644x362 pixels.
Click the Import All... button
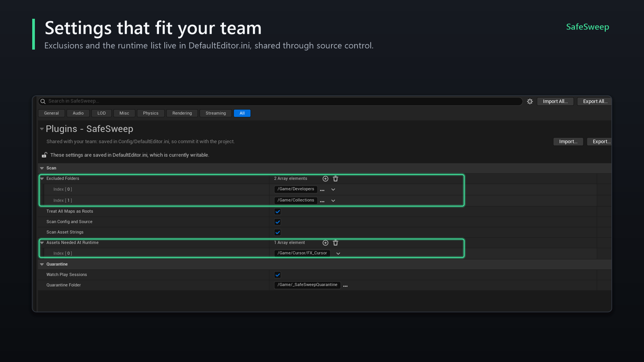(555, 101)
